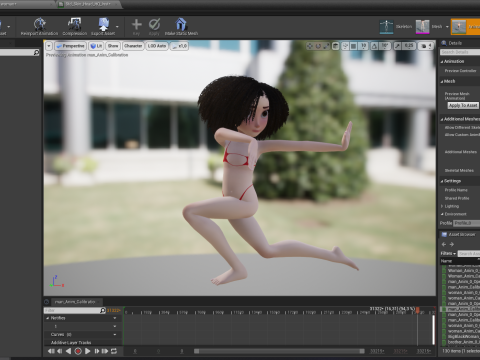This screenshot has width=480, height=360.
Task: Select the scale gizmo tool
Action: coord(326,46)
